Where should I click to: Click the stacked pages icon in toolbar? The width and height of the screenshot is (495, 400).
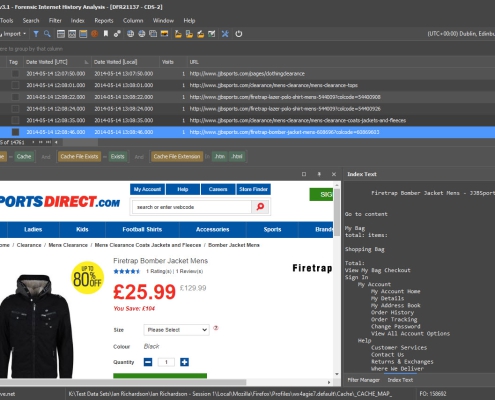[153, 34]
